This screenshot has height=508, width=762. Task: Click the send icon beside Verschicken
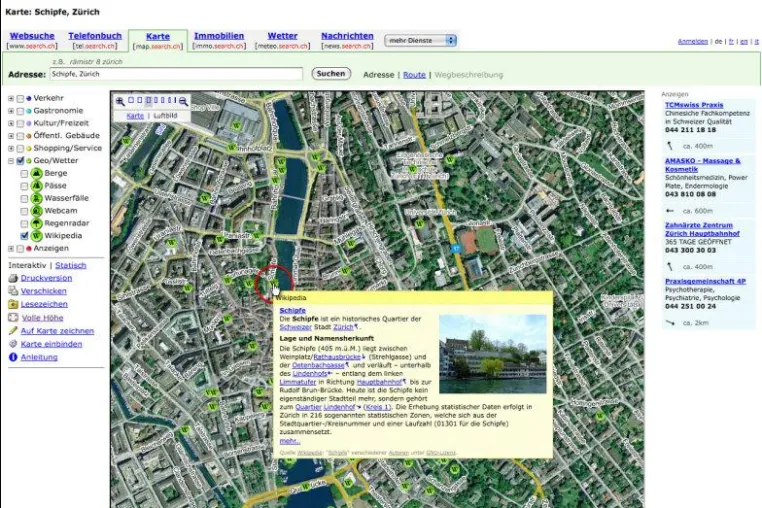click(13, 291)
